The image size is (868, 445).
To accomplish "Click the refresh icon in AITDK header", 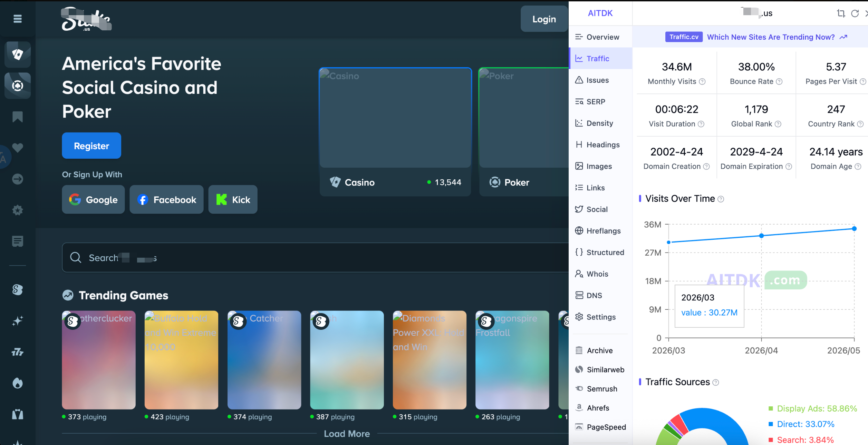I will click(x=855, y=13).
